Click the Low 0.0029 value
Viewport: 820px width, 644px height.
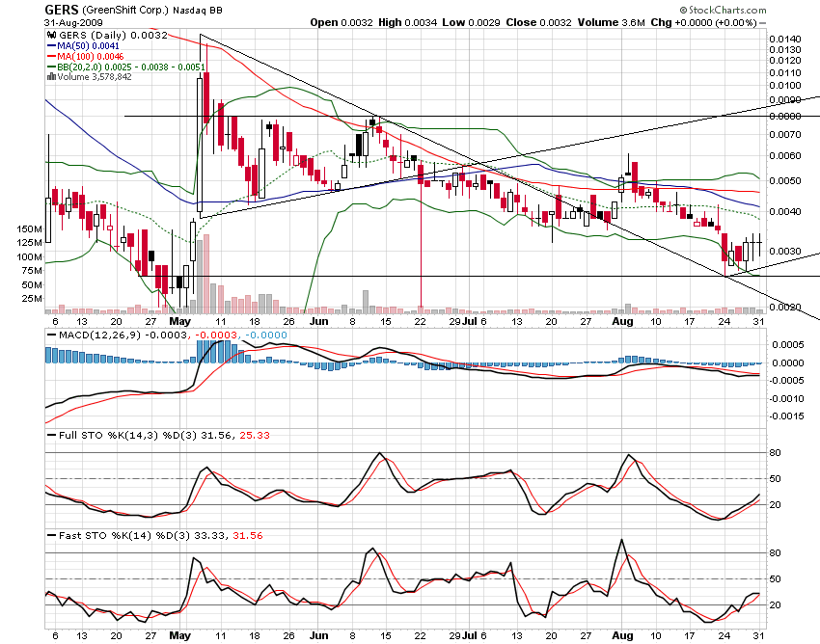471,22
